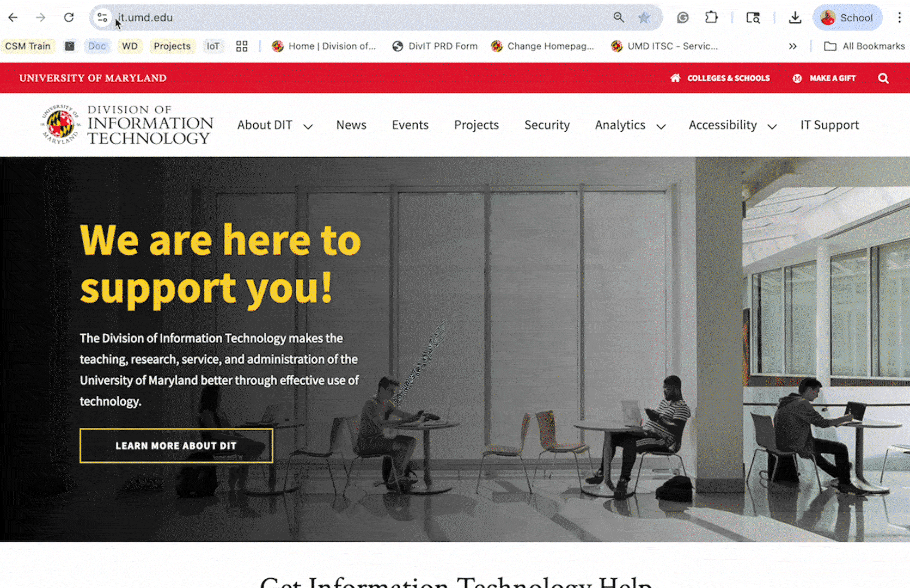Viewport: 910px width, 588px height.
Task: Click the browser reload icon
Action: pos(69,17)
